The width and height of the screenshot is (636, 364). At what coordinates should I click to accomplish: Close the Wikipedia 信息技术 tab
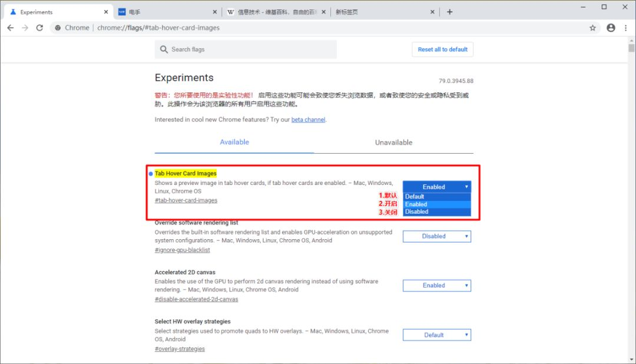point(323,12)
